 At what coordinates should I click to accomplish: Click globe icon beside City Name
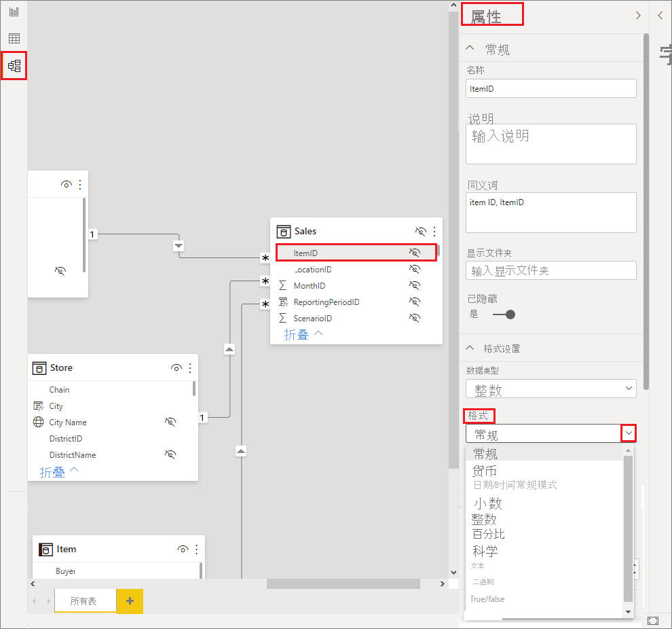(x=38, y=423)
